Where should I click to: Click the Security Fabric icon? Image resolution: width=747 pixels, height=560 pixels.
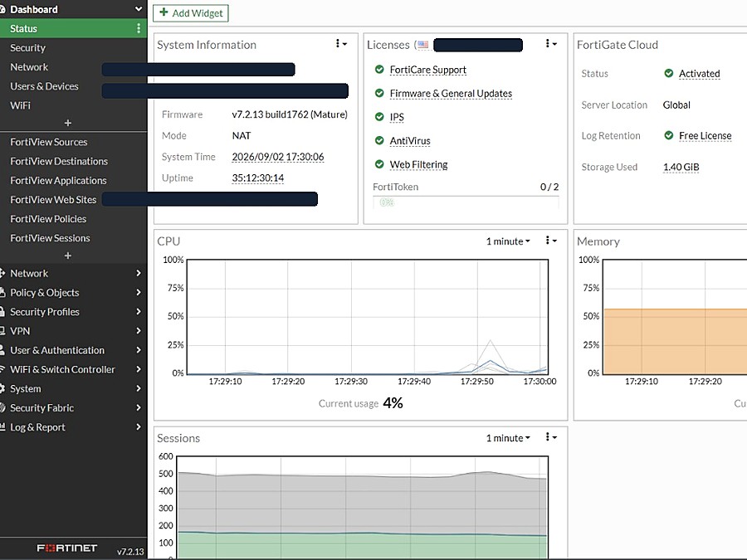tap(2, 407)
